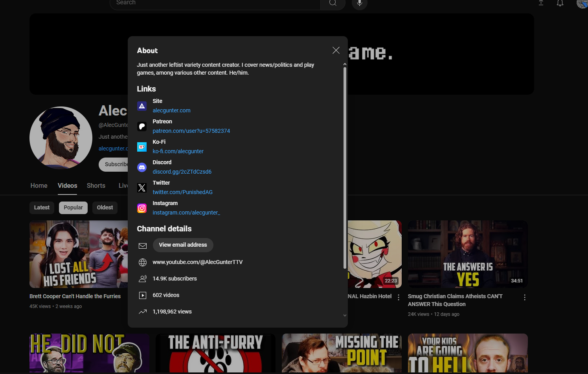
Task: Open alecgunter.com link in dialog
Action: 171,110
